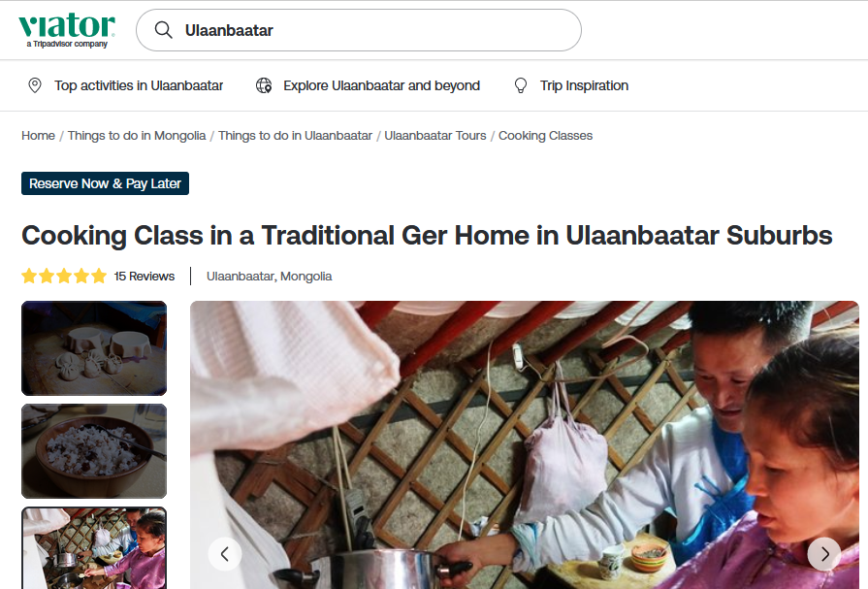
Task: Open Top activities in Ulaanbaatar menu
Action: tap(139, 85)
